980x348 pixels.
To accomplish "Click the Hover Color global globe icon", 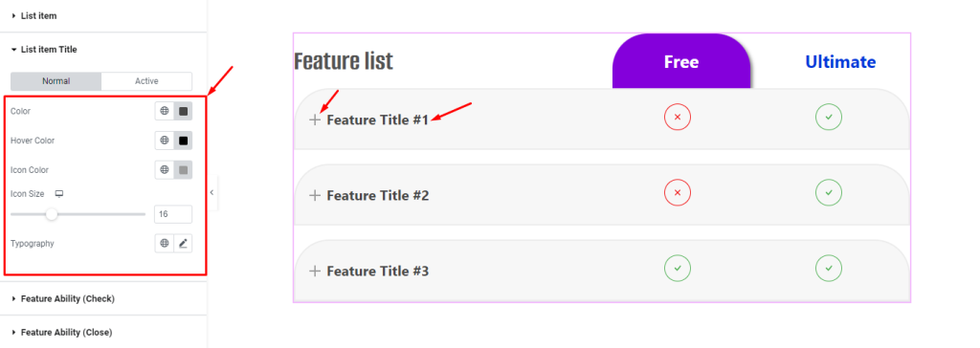I will click(165, 141).
